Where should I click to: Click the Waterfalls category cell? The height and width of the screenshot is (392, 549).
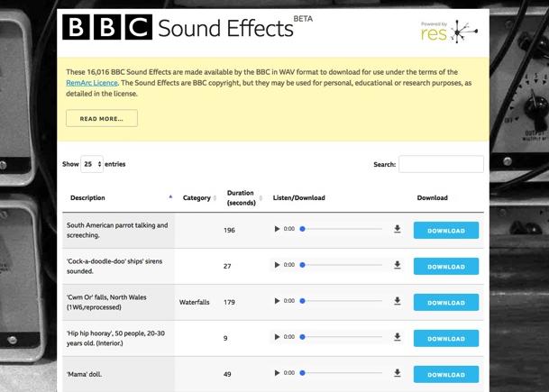tap(195, 302)
